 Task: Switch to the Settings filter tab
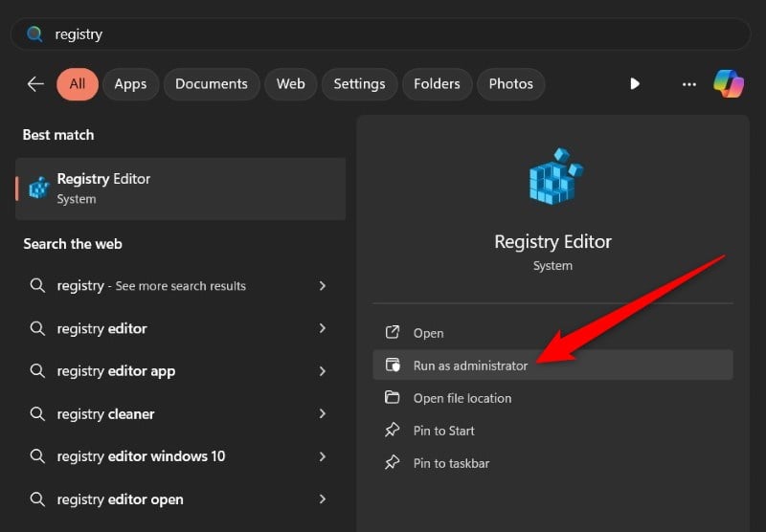[359, 84]
